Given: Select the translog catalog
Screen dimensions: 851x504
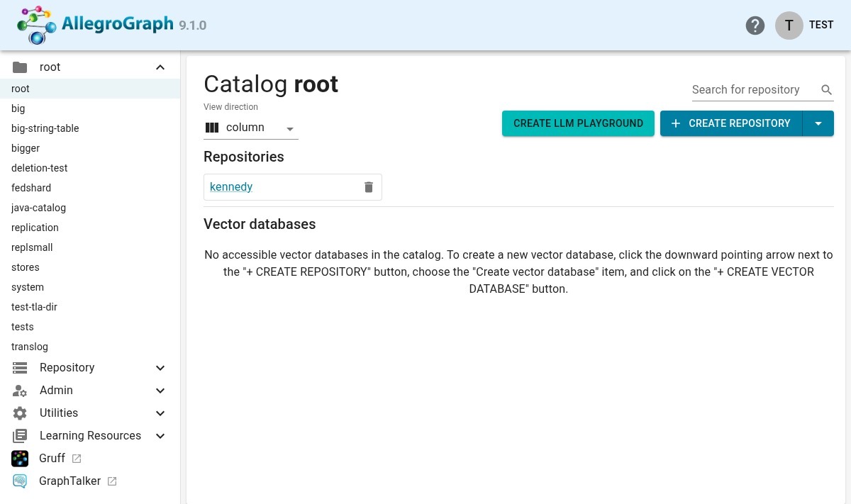Looking at the screenshot, I should click(x=90, y=347).
